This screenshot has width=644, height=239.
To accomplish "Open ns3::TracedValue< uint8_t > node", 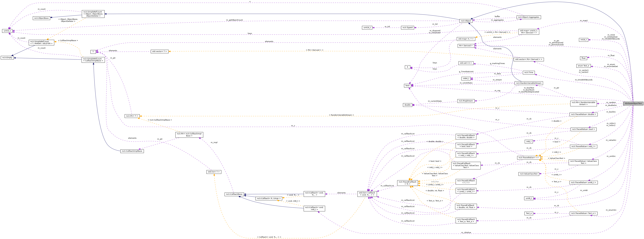I will click(584, 182).
